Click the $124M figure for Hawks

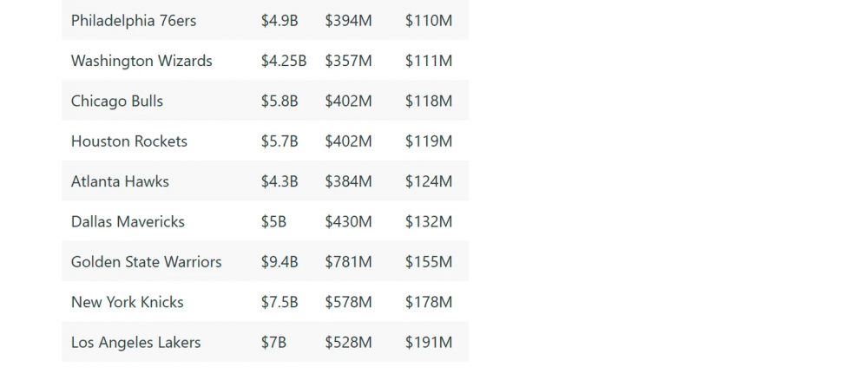(x=429, y=181)
